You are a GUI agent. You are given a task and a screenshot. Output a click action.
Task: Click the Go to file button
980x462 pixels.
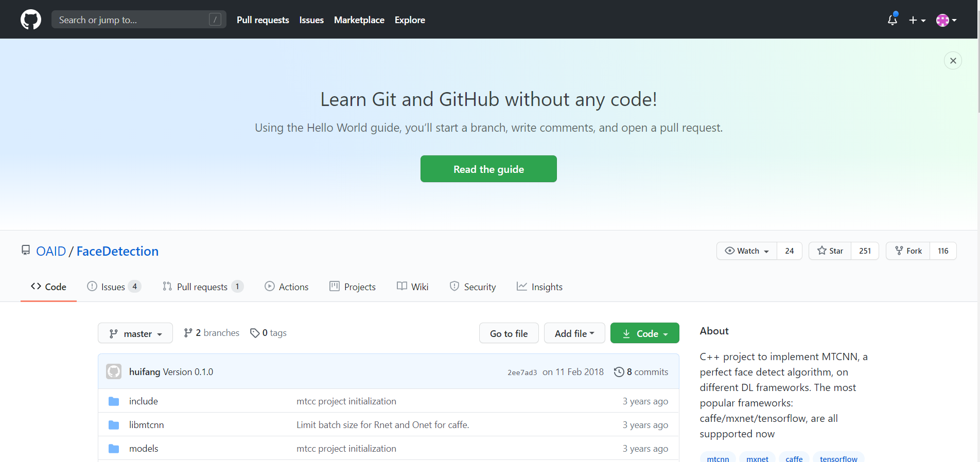click(509, 333)
